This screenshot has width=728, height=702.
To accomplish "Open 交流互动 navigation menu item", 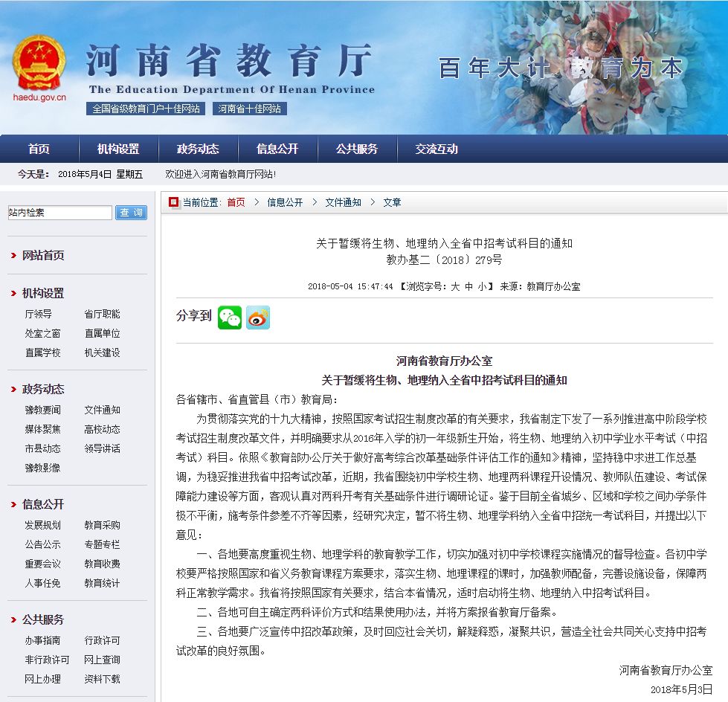I will pos(437,149).
